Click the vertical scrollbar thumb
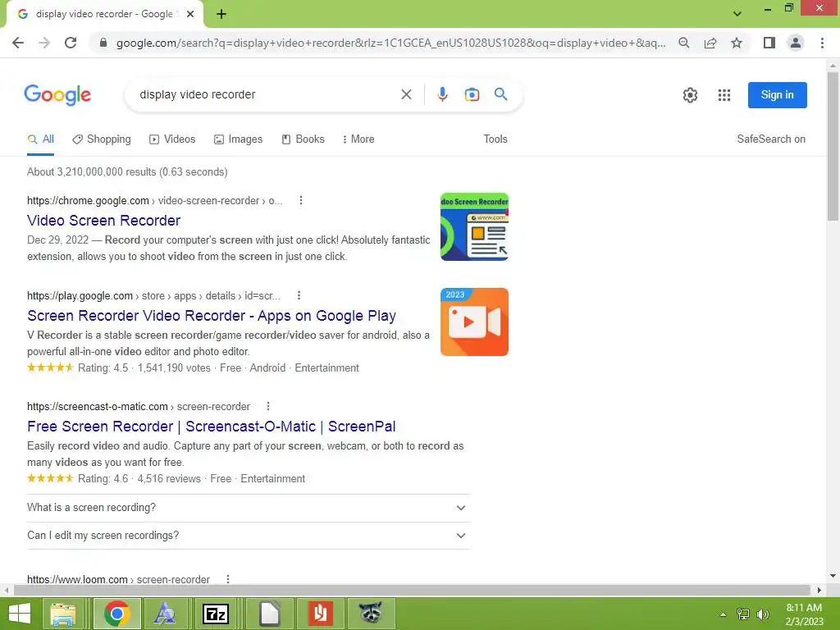 point(833,146)
